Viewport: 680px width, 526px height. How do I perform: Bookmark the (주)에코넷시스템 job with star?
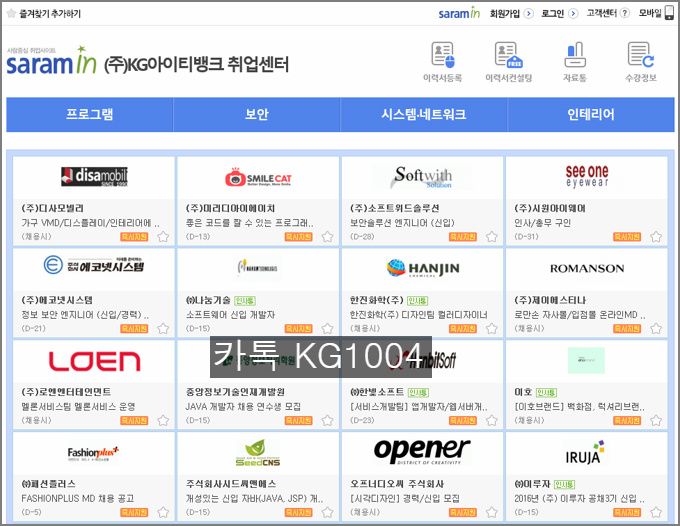(163, 329)
